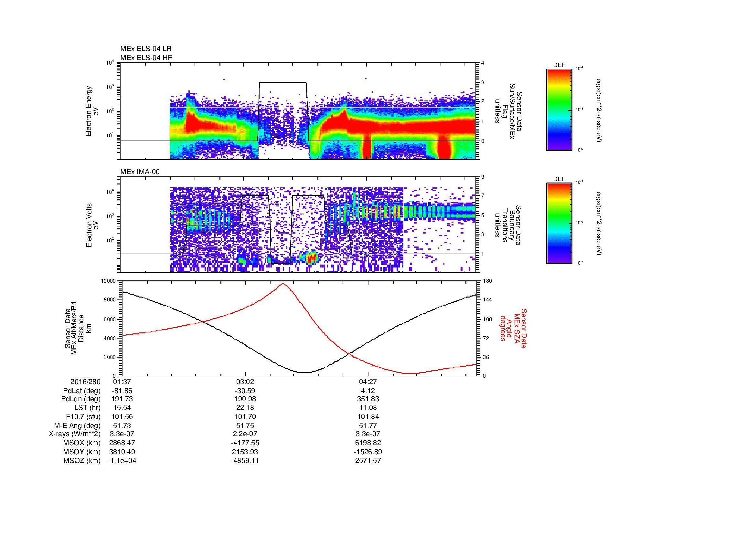This screenshot has height=534, width=756.
Task: Click the '03:02' time tick label
Action: (245, 382)
